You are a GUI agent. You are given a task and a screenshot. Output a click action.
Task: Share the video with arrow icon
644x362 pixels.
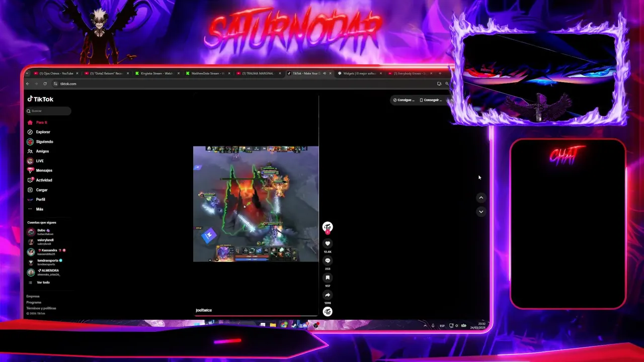(x=328, y=295)
